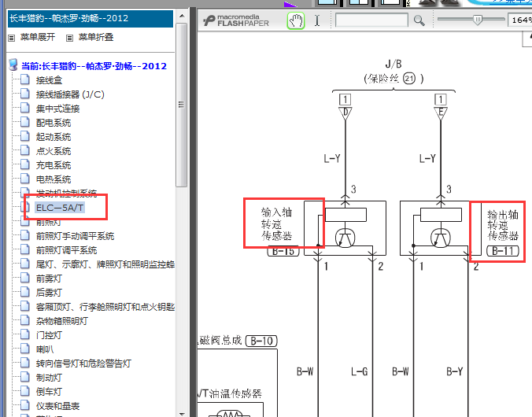Click the tree panel scroll-up arrow
Screen dimensions: 532x417
(x=182, y=16)
